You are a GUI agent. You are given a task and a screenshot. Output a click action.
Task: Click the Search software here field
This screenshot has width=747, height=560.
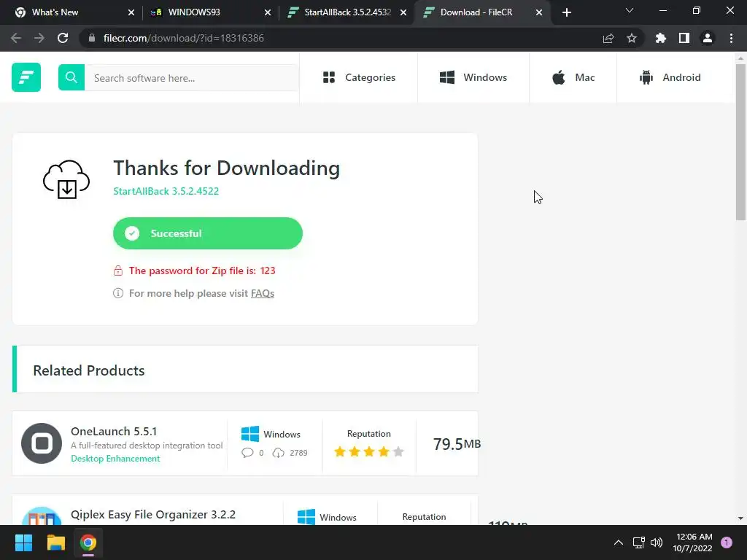tap(190, 77)
